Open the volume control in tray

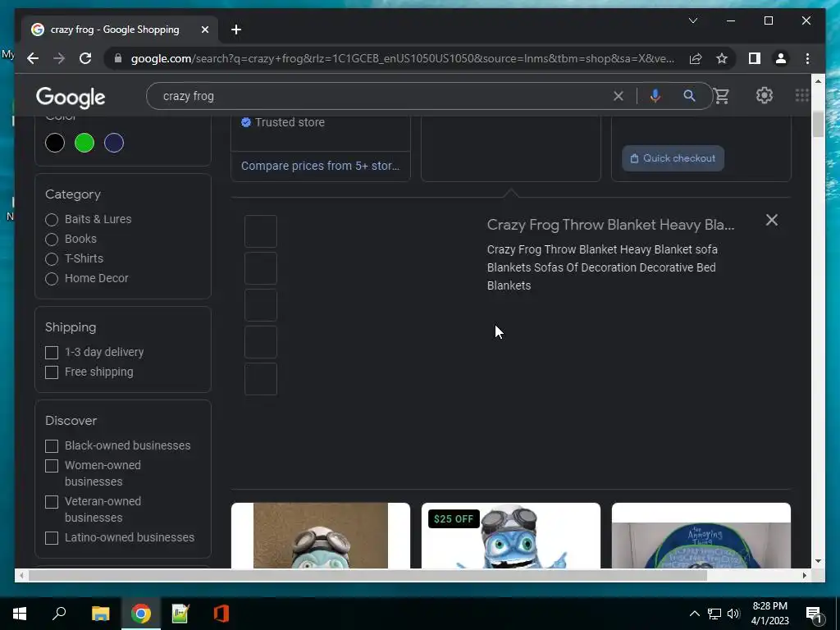pyautogui.click(x=733, y=614)
